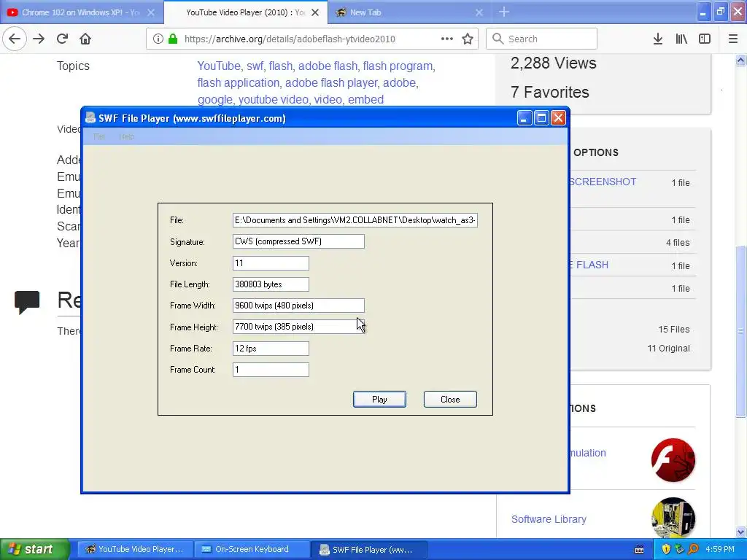The width and height of the screenshot is (747, 560).
Task: Close the YouTube Video Player (2010) tab
Action: tap(315, 12)
